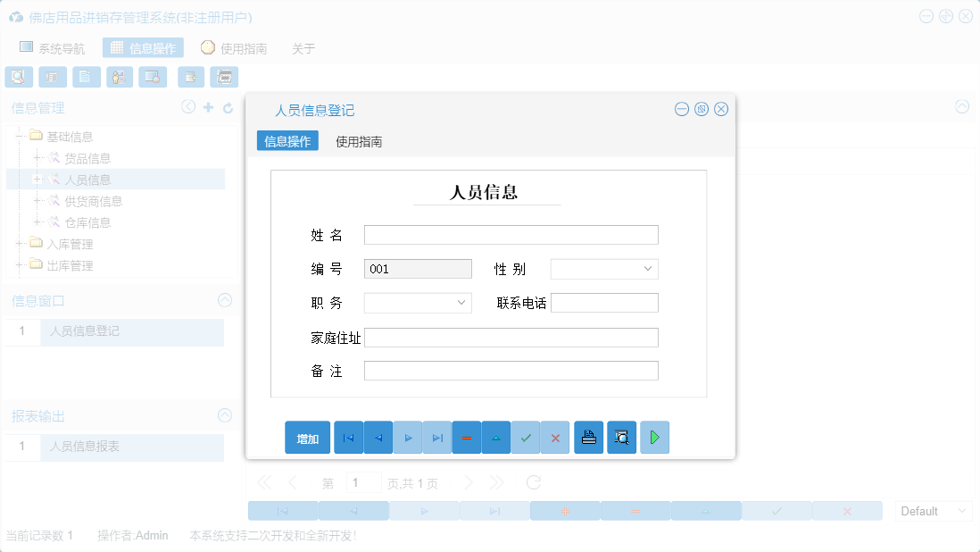Click the print icon in the dialog toolbar

(x=588, y=437)
